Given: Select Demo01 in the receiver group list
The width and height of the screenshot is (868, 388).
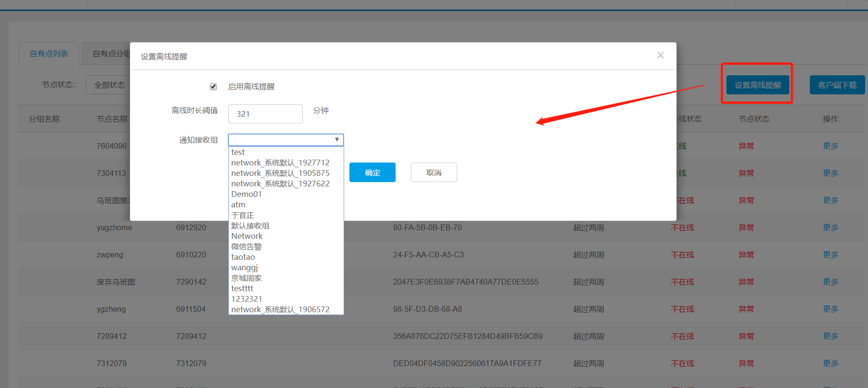Looking at the screenshot, I should [x=246, y=194].
